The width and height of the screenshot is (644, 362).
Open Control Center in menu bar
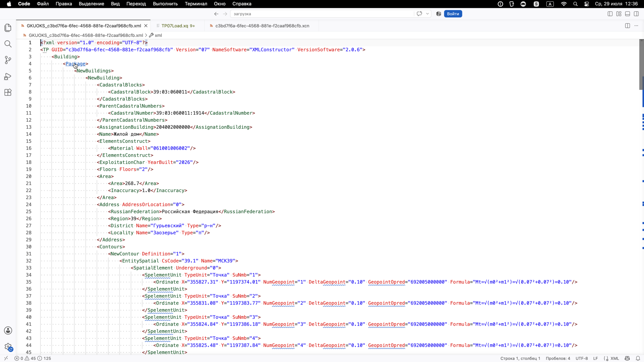click(x=587, y=4)
